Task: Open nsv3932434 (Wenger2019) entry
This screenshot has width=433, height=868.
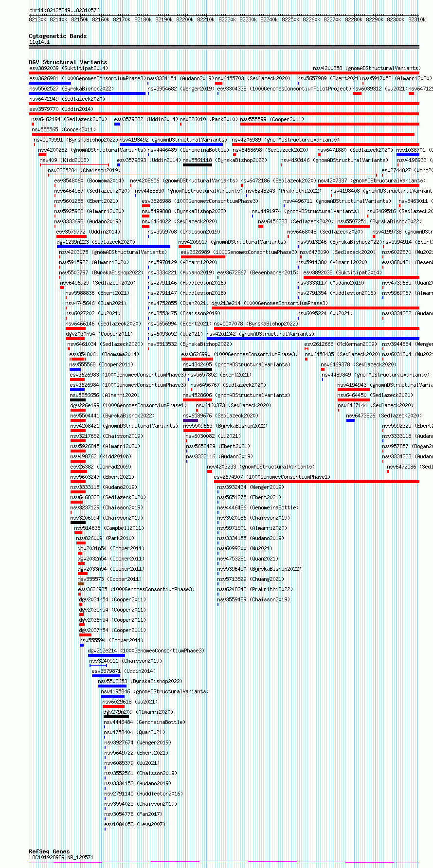Action: click(251, 488)
